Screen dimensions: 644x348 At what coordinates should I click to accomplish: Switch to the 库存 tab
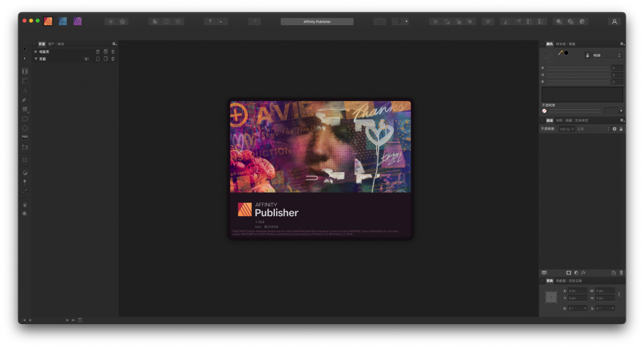[x=61, y=44]
